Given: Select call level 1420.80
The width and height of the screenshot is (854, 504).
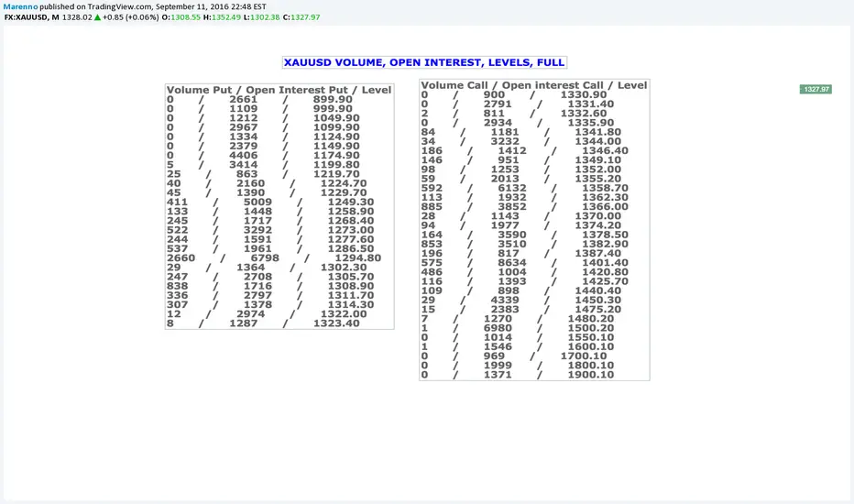Looking at the screenshot, I should tap(605, 272).
